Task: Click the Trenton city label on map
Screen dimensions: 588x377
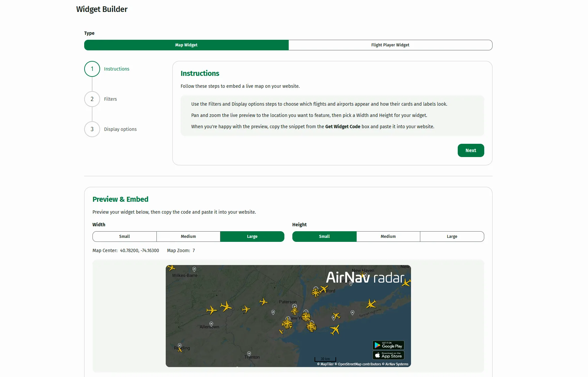Action: click(252, 357)
